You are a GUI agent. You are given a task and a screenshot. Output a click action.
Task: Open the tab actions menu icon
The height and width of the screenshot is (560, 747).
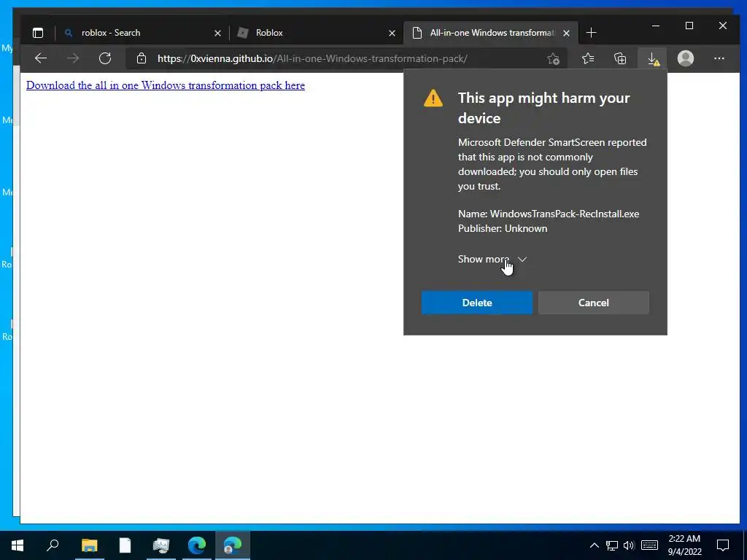[38, 33]
